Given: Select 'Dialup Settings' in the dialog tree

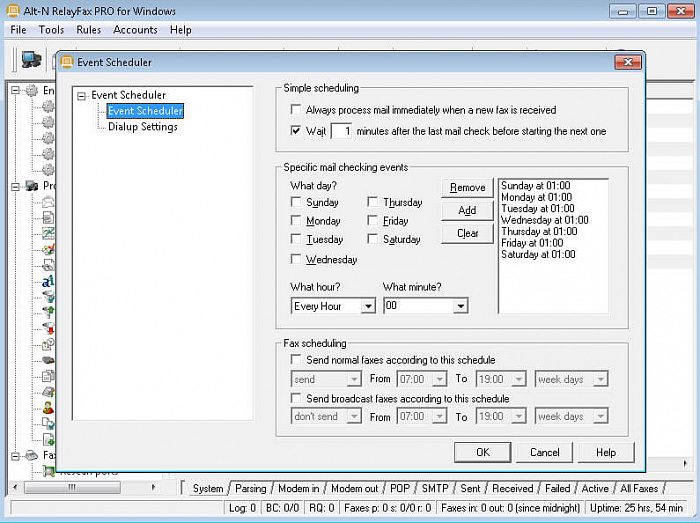Looking at the screenshot, I should tap(142, 127).
